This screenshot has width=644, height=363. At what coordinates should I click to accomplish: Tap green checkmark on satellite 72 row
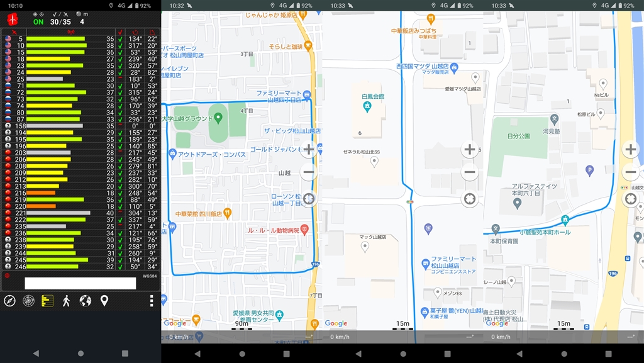coord(120,92)
